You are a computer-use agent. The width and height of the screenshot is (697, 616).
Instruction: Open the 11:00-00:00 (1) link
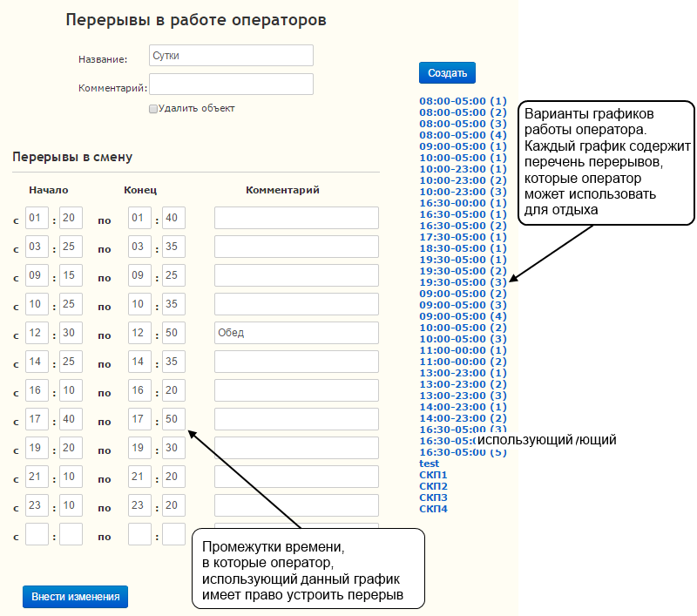[464, 350]
